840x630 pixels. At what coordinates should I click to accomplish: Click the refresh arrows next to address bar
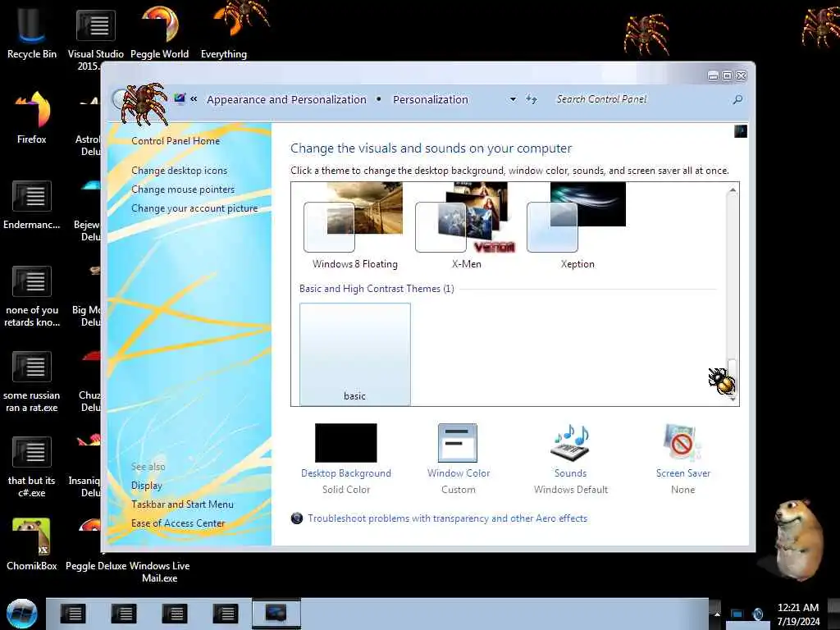click(x=532, y=99)
